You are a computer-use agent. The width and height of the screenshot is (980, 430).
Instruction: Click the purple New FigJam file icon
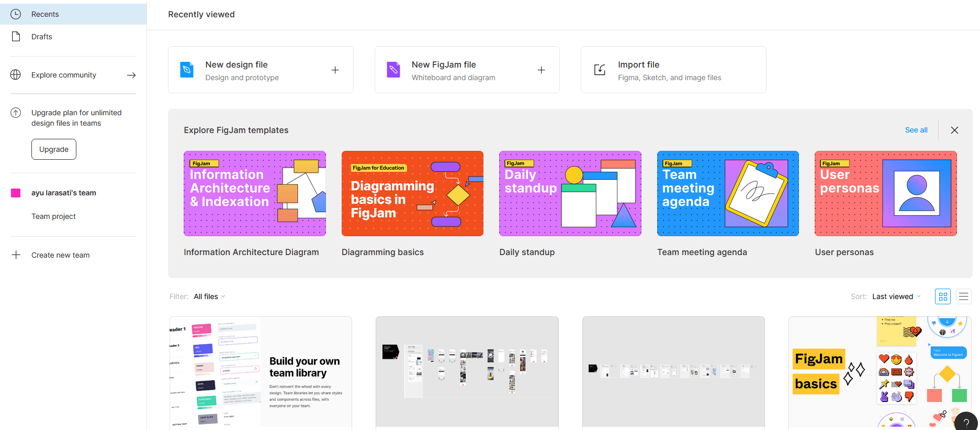393,70
